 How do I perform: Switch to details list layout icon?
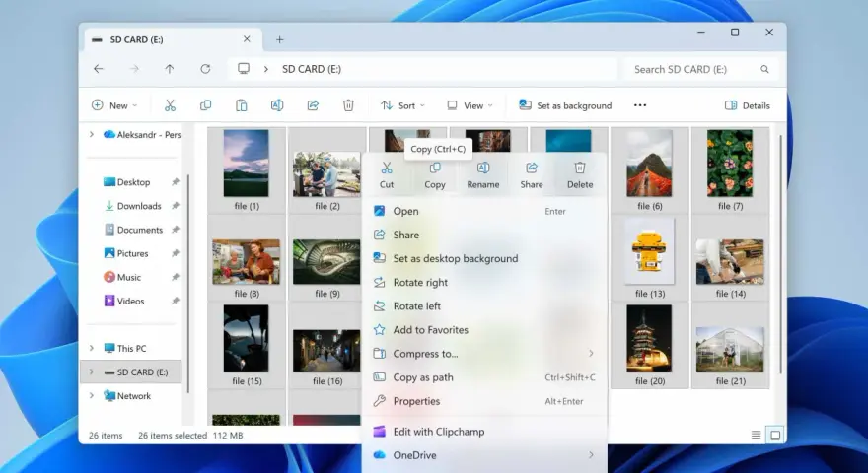pyautogui.click(x=756, y=435)
